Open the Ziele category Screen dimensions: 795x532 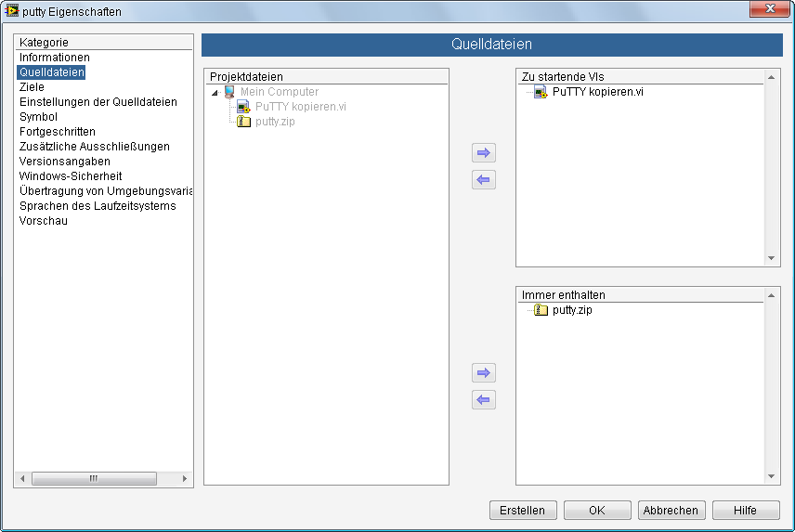pos(32,86)
